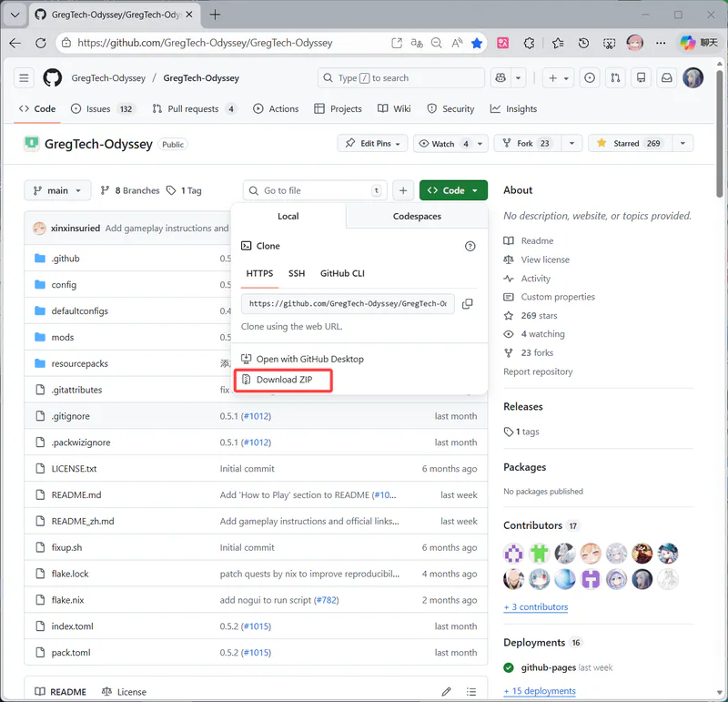The image size is (728, 702).
Task: Click Open with GitHub Desktop
Action: pyautogui.click(x=302, y=359)
